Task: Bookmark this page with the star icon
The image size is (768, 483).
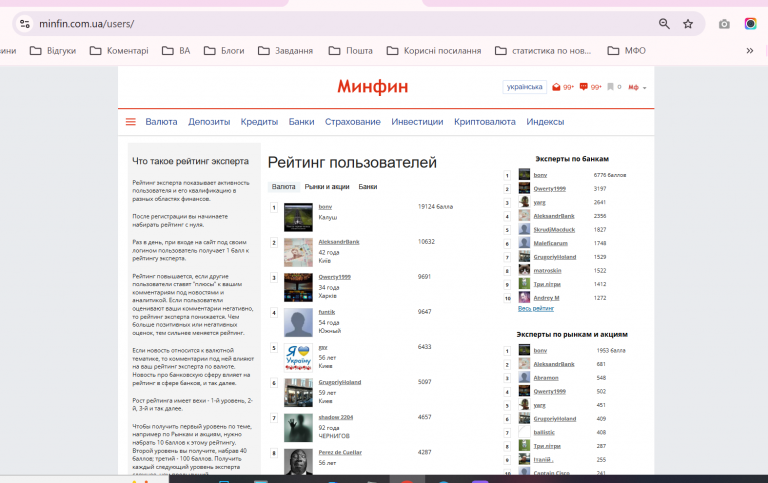Action: click(688, 24)
